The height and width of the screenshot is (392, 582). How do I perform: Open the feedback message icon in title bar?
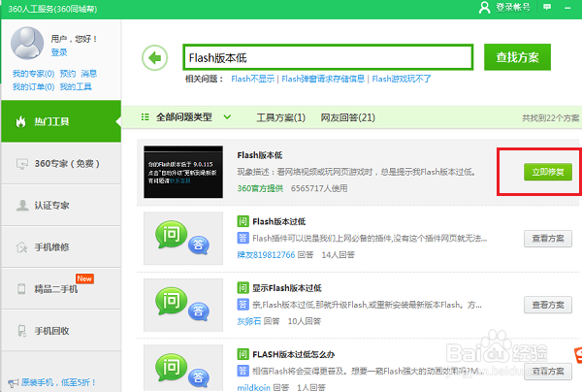pyautogui.click(x=547, y=7)
